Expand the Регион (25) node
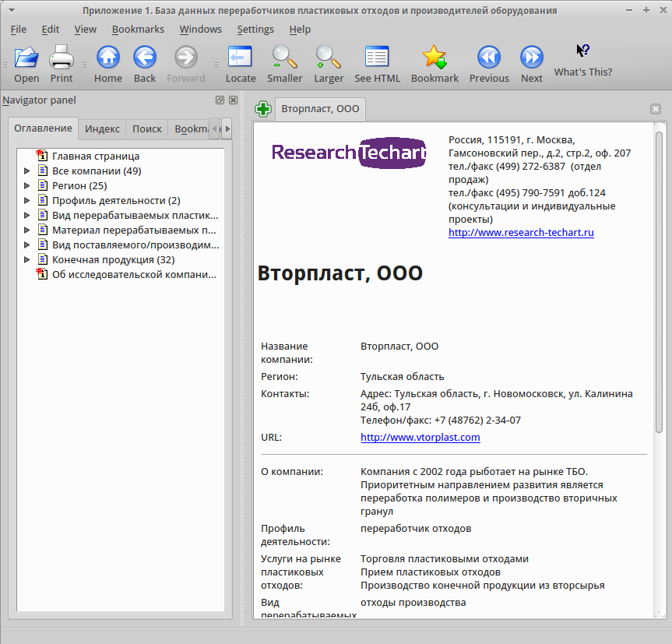 27,185
